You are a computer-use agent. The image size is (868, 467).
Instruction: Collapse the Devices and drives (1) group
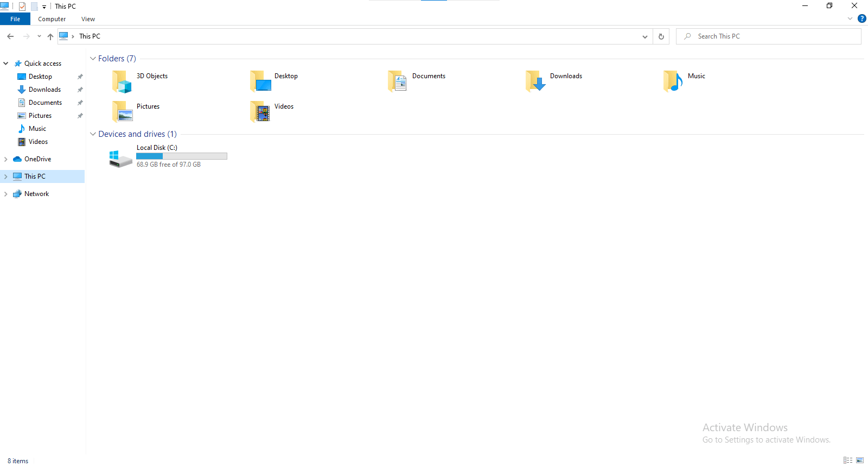(93, 134)
